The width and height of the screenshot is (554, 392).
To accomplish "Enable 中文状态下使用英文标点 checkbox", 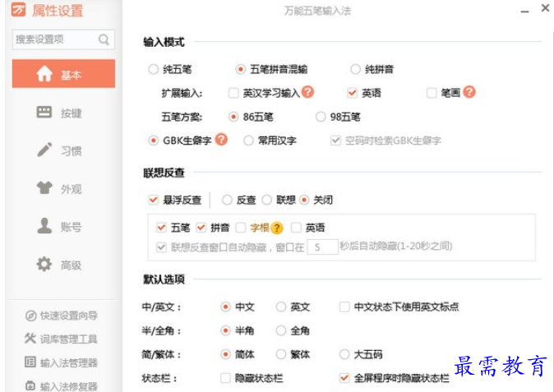I will (344, 307).
